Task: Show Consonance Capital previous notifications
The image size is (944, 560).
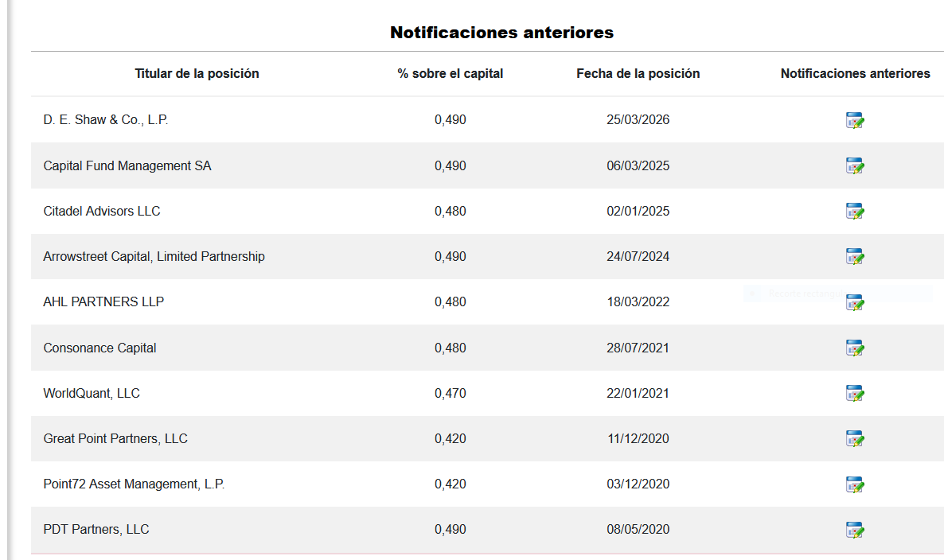Action: tap(855, 348)
